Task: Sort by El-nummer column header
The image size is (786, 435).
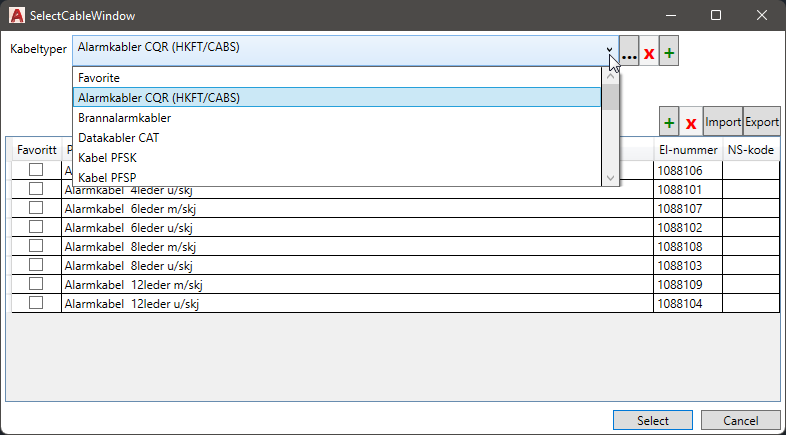Action: point(687,150)
